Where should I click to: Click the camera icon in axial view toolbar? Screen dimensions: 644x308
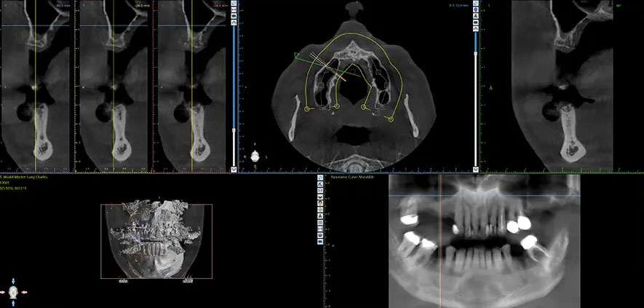476,22
